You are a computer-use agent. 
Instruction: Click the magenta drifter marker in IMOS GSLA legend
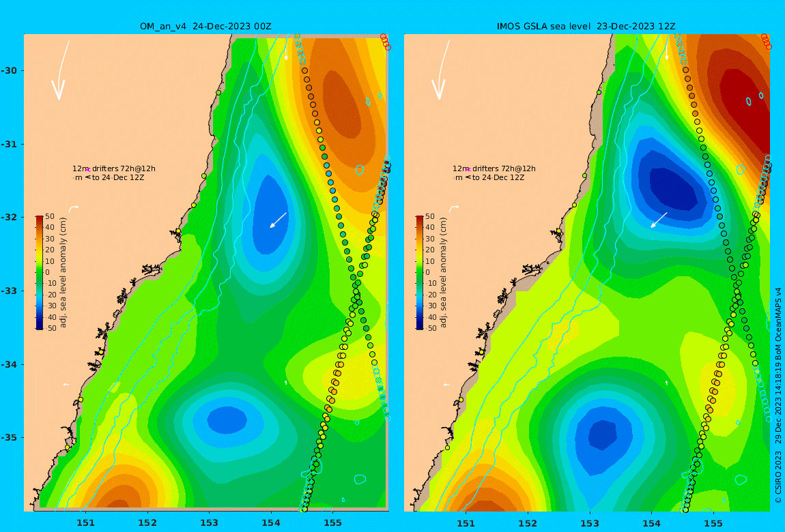point(468,170)
